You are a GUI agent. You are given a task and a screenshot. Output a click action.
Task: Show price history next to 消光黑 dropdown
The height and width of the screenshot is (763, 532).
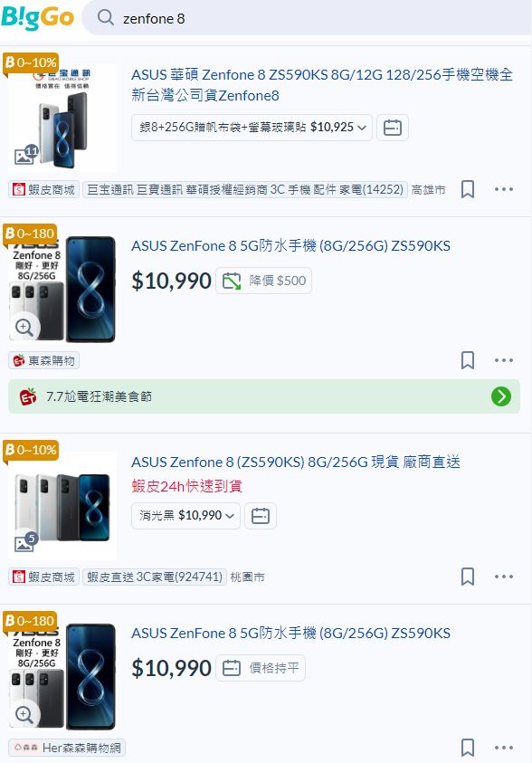tap(261, 516)
